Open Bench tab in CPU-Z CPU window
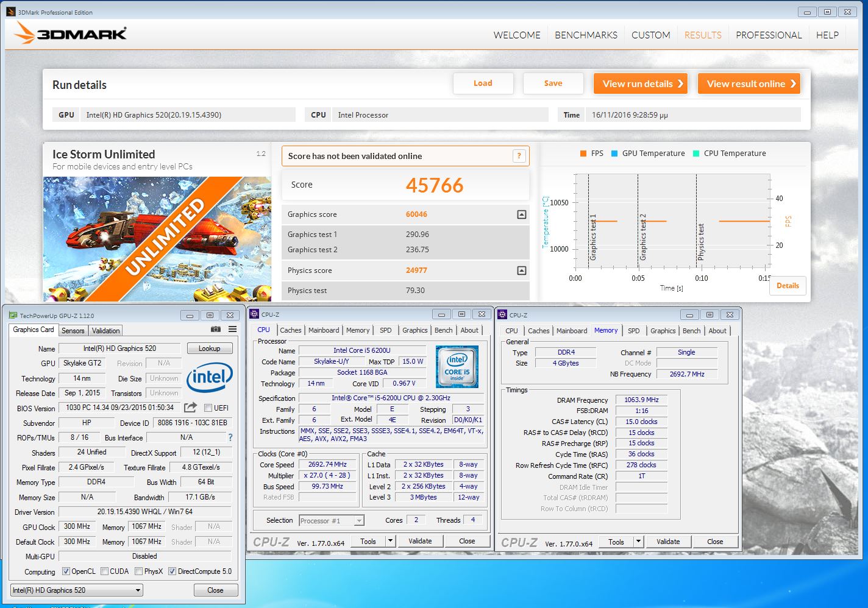The image size is (868, 608). click(x=444, y=330)
